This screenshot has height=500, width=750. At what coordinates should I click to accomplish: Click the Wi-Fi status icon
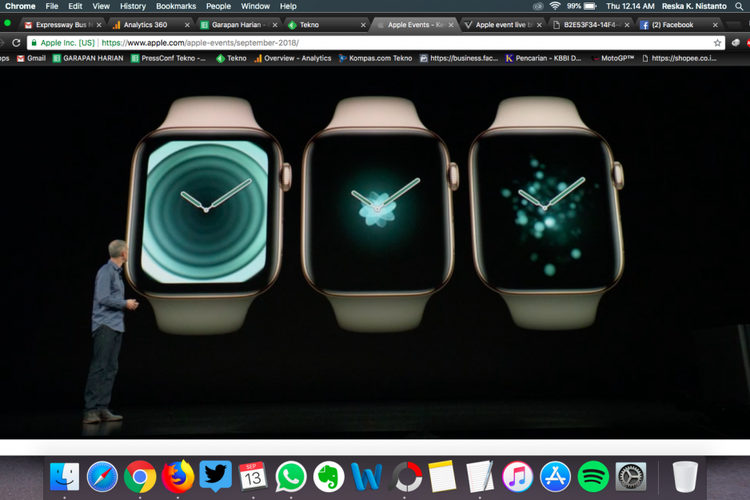[554, 6]
